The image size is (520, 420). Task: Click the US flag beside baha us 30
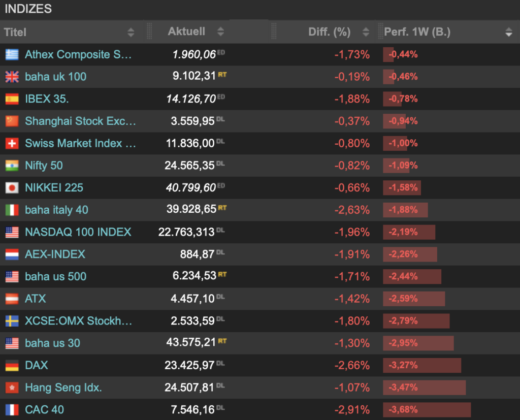12,343
